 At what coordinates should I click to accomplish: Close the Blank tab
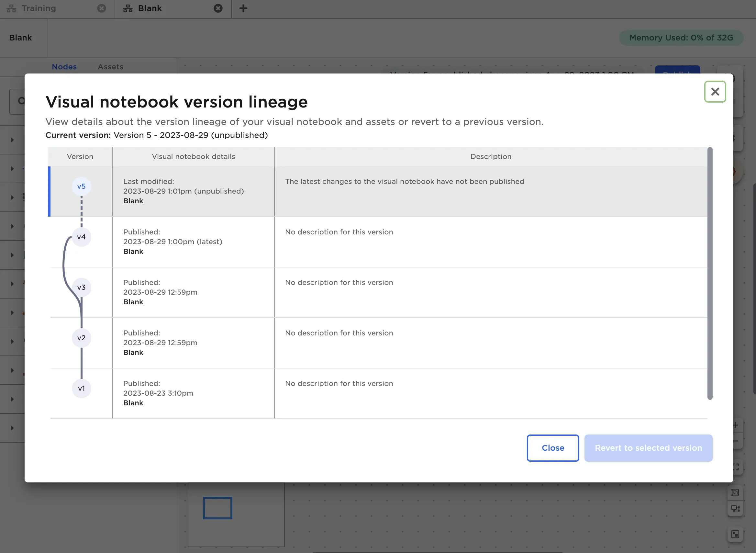tap(218, 8)
